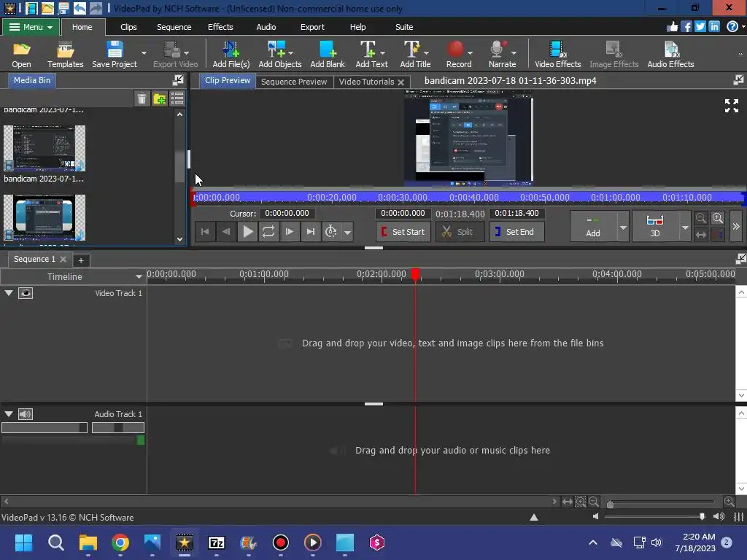Add a blank clip with Add Blank
The height and width of the screenshot is (560, 747).
[x=328, y=54]
